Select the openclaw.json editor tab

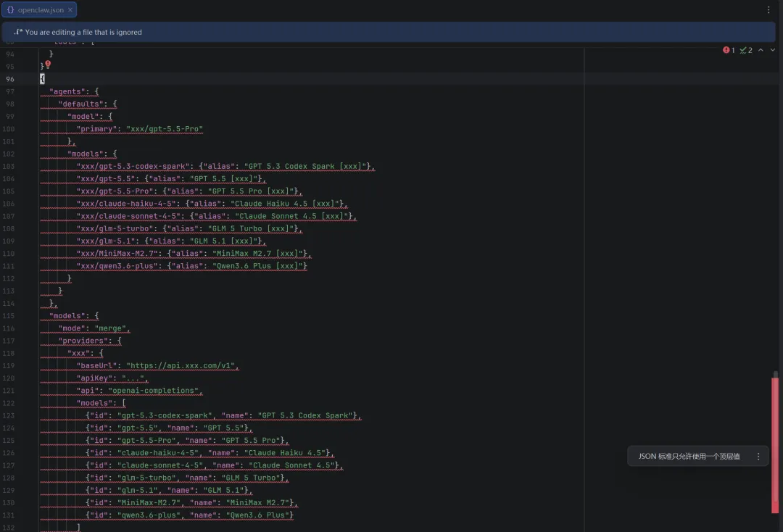39,10
